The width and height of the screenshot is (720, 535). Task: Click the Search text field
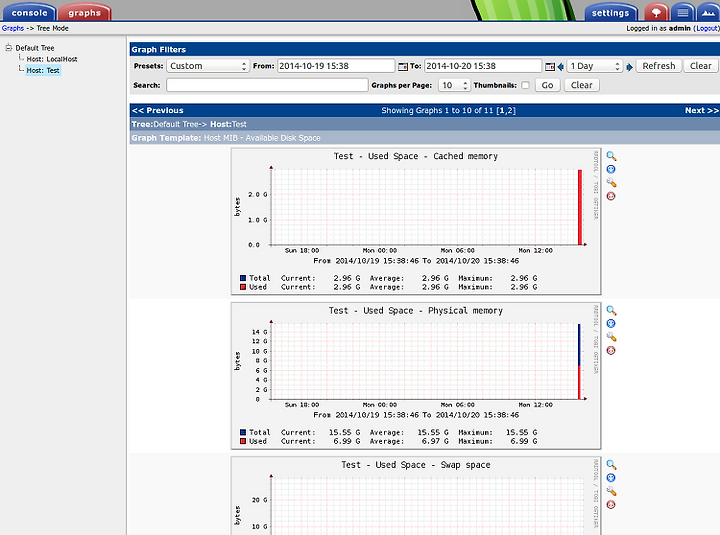point(267,85)
